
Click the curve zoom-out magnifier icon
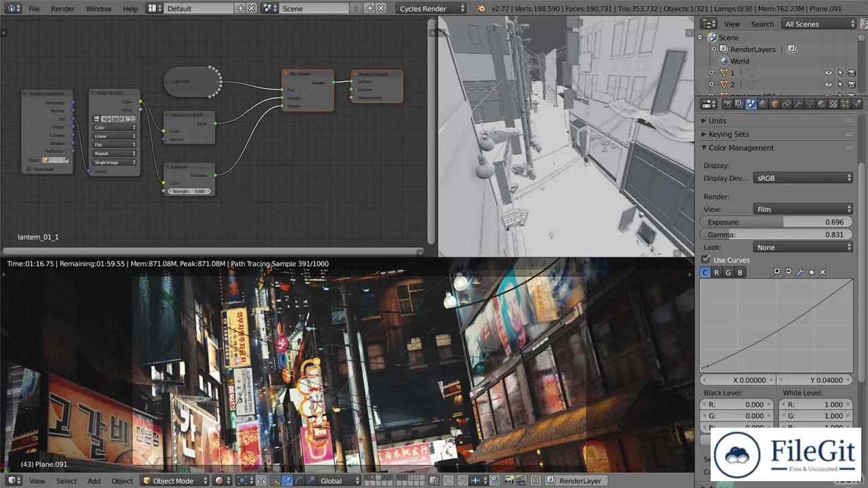click(x=787, y=272)
